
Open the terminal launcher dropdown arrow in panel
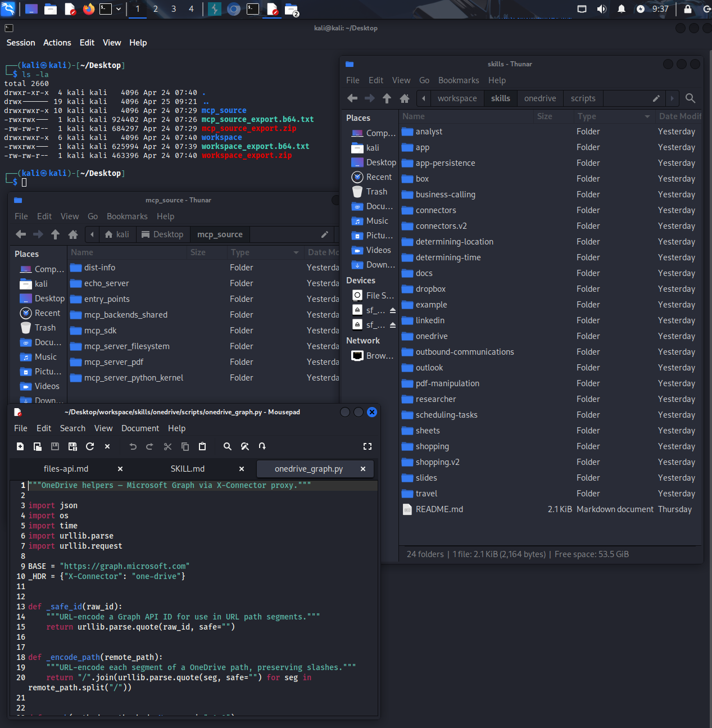coord(119,9)
